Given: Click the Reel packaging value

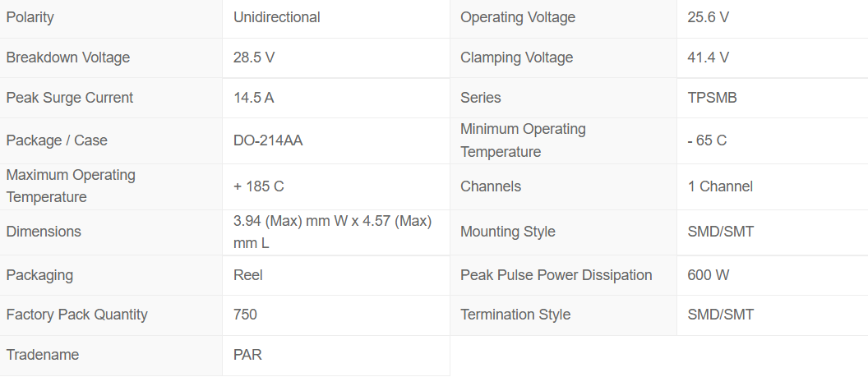Looking at the screenshot, I should (x=248, y=275).
